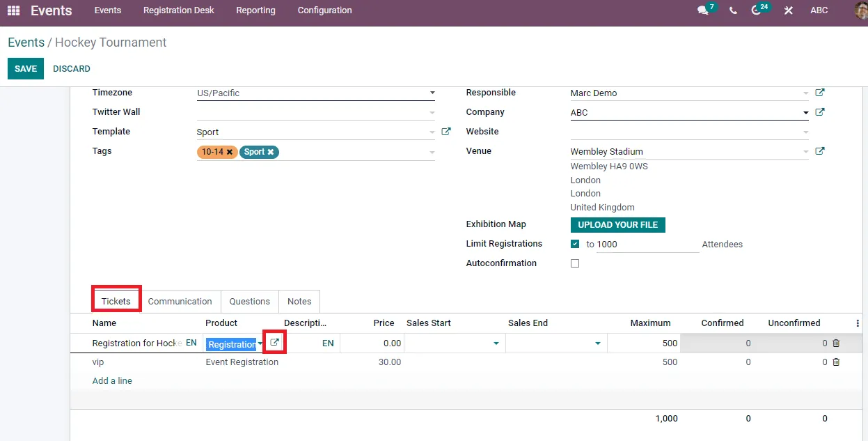Expand the Tags dropdown arrow
The width and height of the screenshot is (868, 441).
tap(432, 152)
